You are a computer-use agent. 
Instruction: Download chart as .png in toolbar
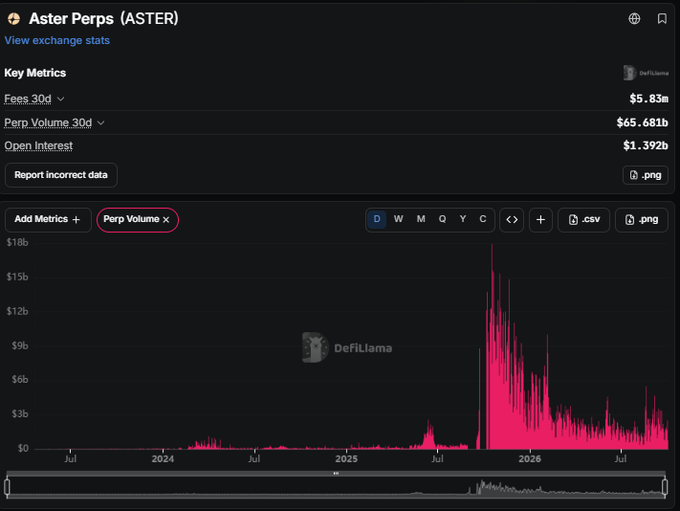[x=641, y=219]
